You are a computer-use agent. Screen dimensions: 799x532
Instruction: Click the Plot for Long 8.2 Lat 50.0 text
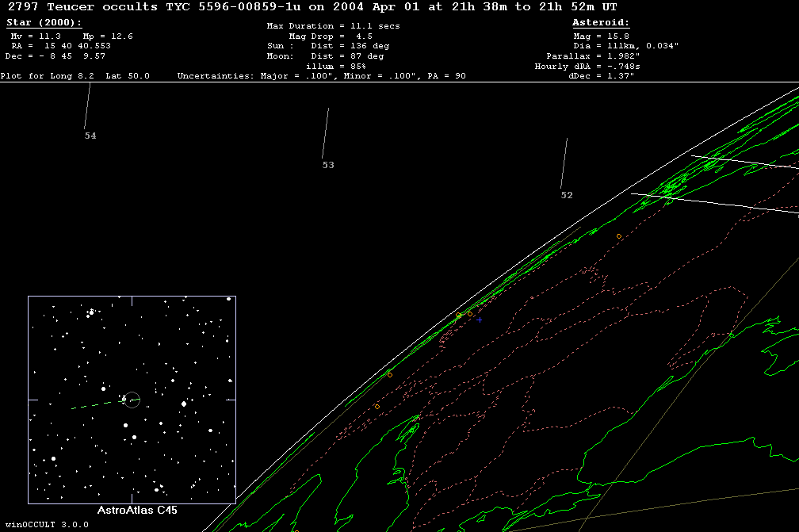pos(75,76)
